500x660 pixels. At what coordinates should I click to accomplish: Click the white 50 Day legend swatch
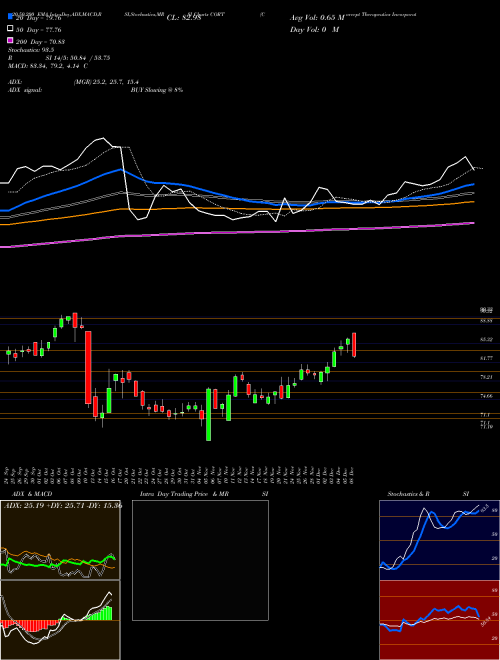click(10, 29)
